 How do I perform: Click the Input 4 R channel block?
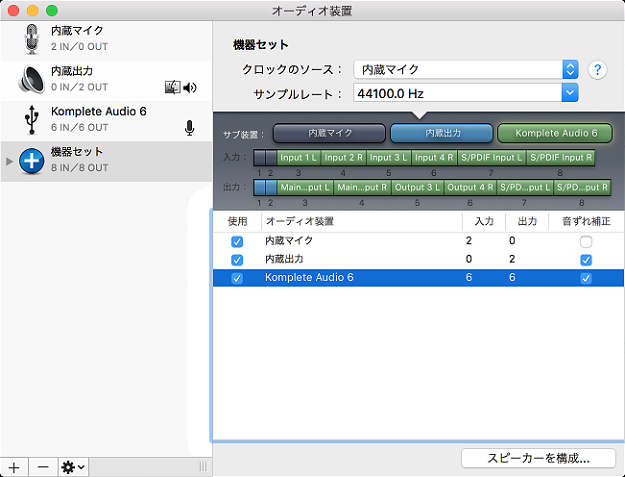434,158
